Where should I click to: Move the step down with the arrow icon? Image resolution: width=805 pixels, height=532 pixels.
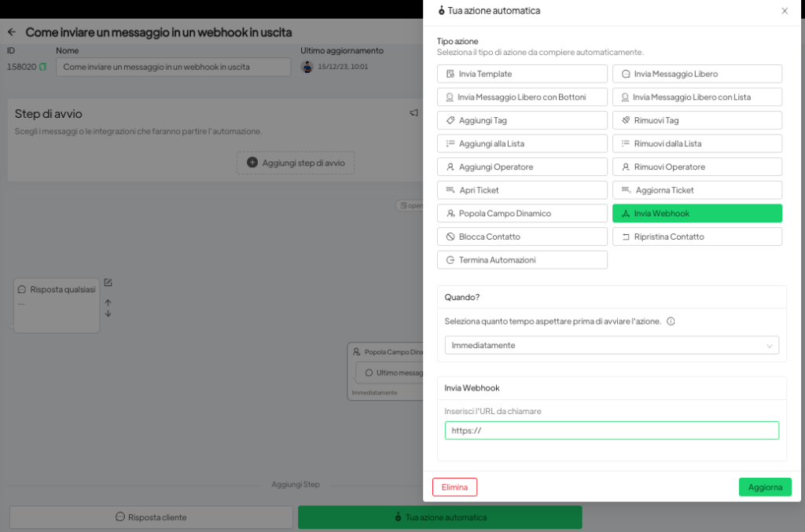coord(108,314)
